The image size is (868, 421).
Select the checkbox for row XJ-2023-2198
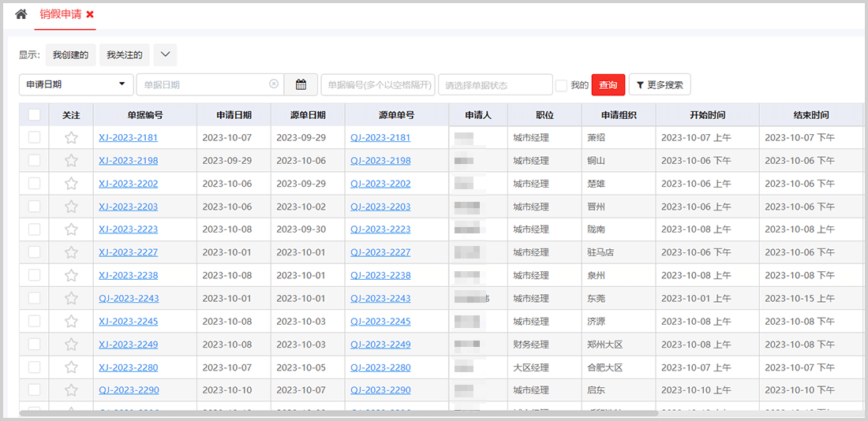pos(34,161)
